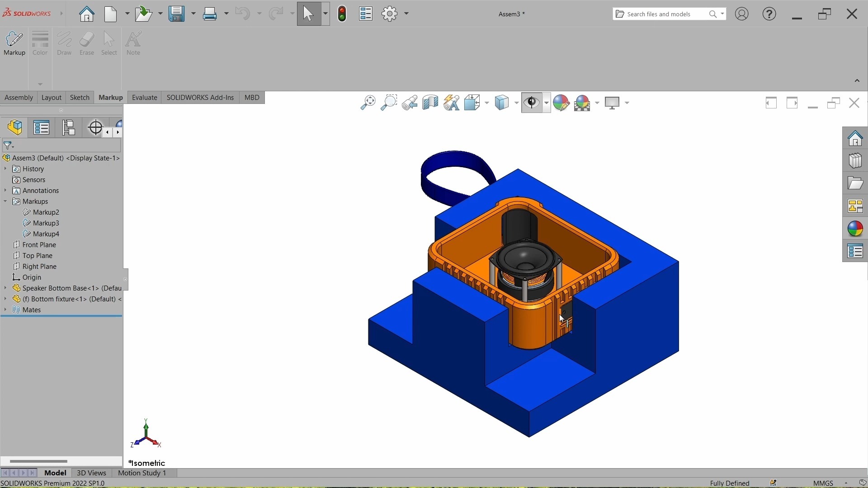This screenshot has width=868, height=488.
Task: Click the Select arrow in Markup ribbon
Action: (109, 43)
